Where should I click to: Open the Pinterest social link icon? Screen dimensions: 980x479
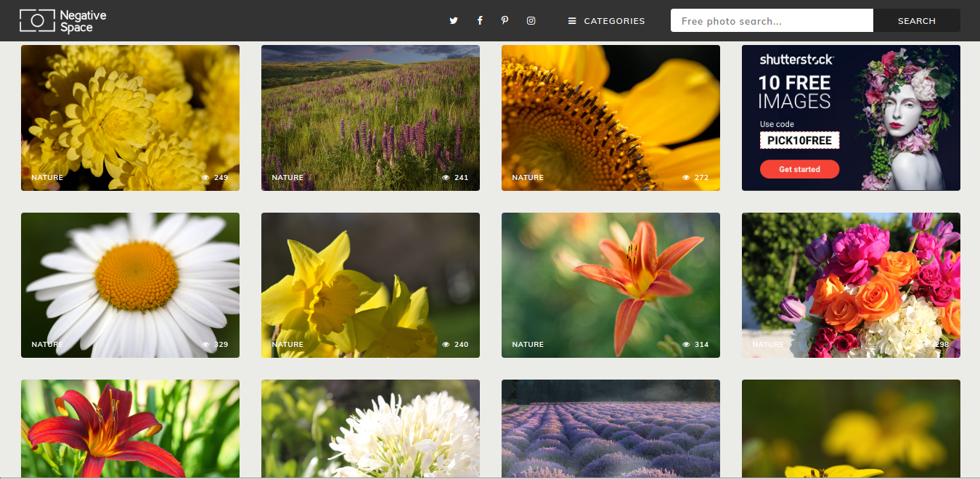(505, 21)
